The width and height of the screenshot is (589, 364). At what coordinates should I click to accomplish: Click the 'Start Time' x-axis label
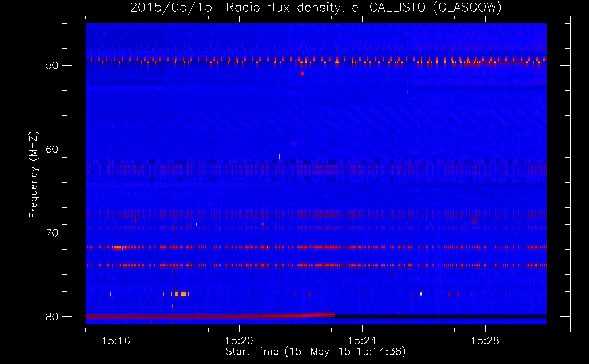(x=316, y=352)
